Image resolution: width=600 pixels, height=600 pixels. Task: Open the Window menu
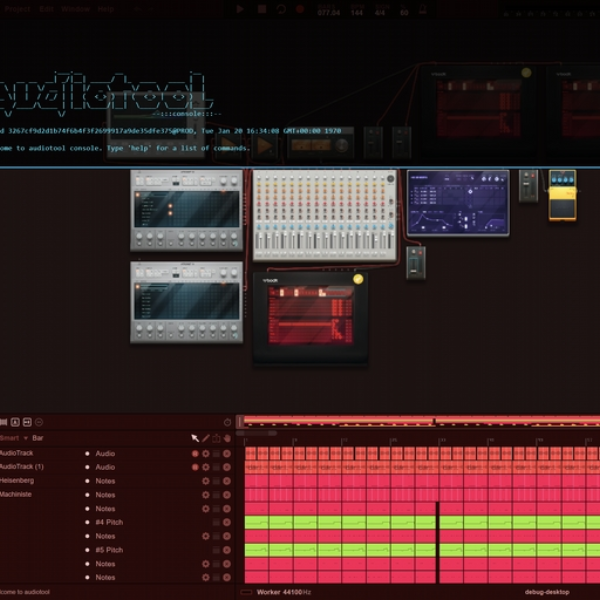point(75,9)
